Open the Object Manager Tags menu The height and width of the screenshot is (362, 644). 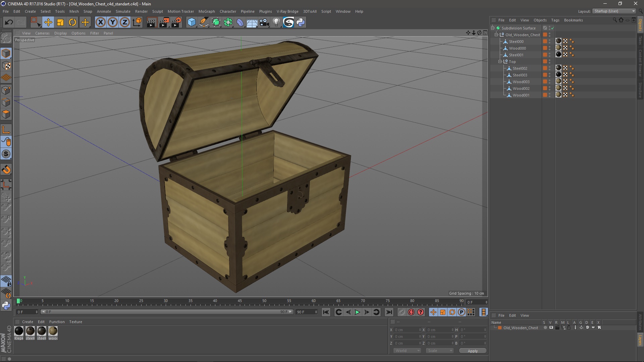pyautogui.click(x=555, y=20)
